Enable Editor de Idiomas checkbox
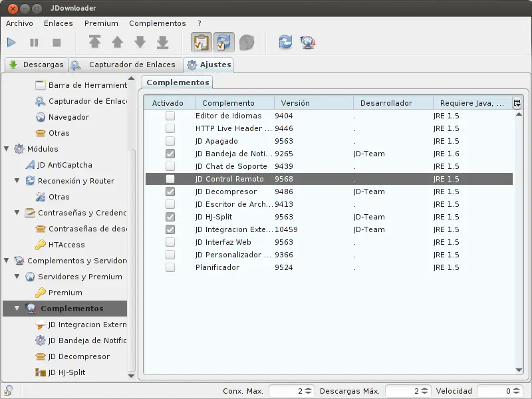Viewport: 532px width, 399px height. 170,116
